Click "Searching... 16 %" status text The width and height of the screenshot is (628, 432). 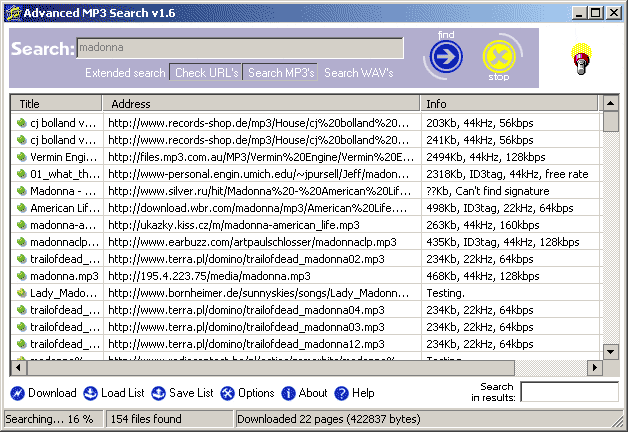click(x=49, y=419)
